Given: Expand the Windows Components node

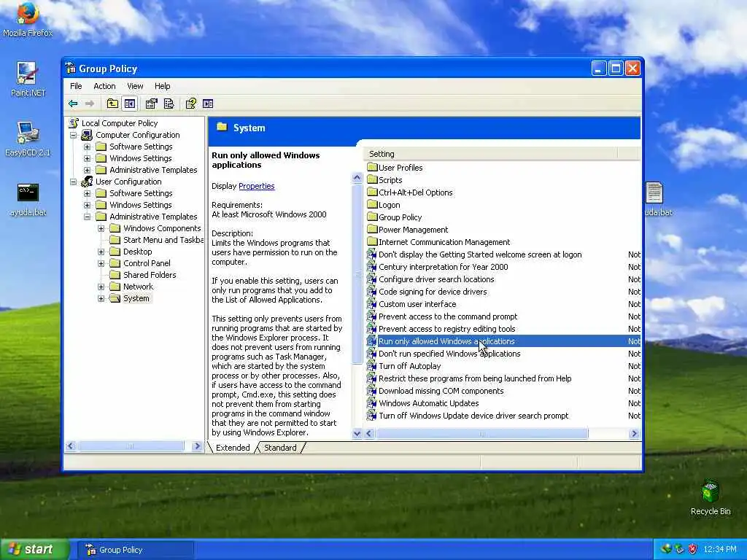Looking at the screenshot, I should (x=101, y=228).
